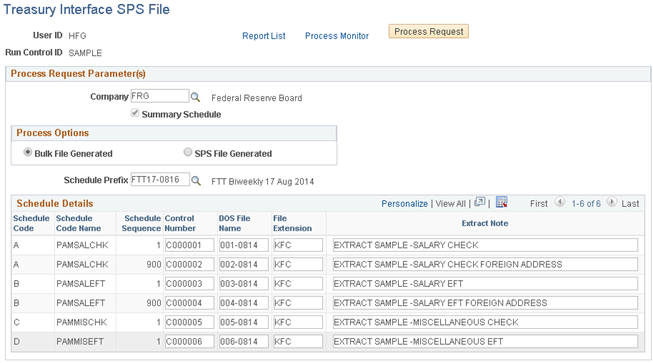The image size is (653, 363).
Task: Edit Control Number field C000005
Action: (189, 322)
